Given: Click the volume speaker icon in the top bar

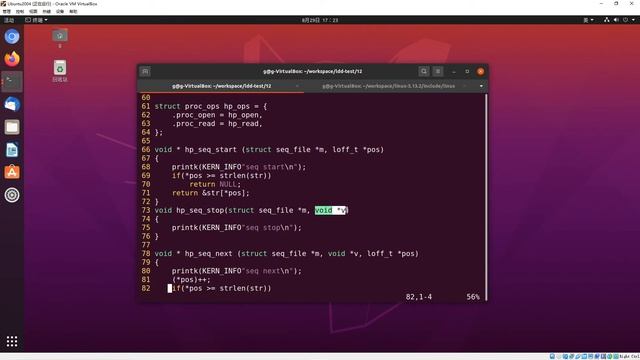Looking at the screenshot, I should coord(616,20).
